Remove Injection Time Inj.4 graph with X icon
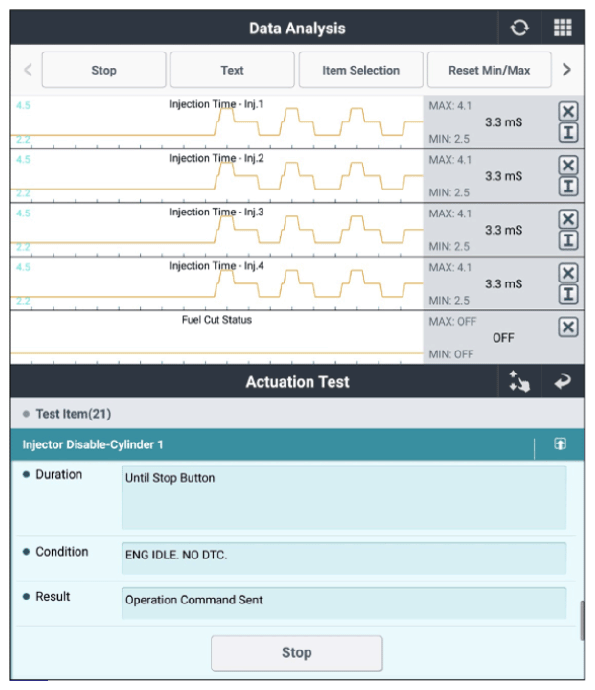The width and height of the screenshot is (595, 690). click(568, 273)
